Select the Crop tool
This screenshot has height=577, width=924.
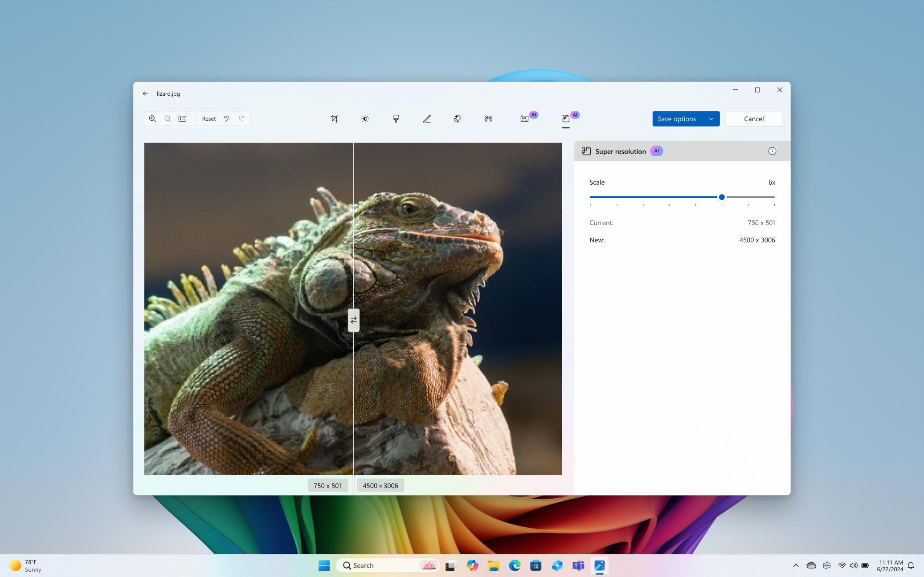click(335, 118)
